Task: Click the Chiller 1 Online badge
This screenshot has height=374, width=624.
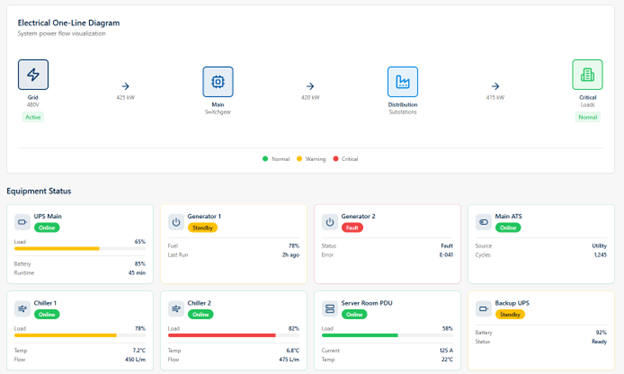Action: click(x=47, y=314)
